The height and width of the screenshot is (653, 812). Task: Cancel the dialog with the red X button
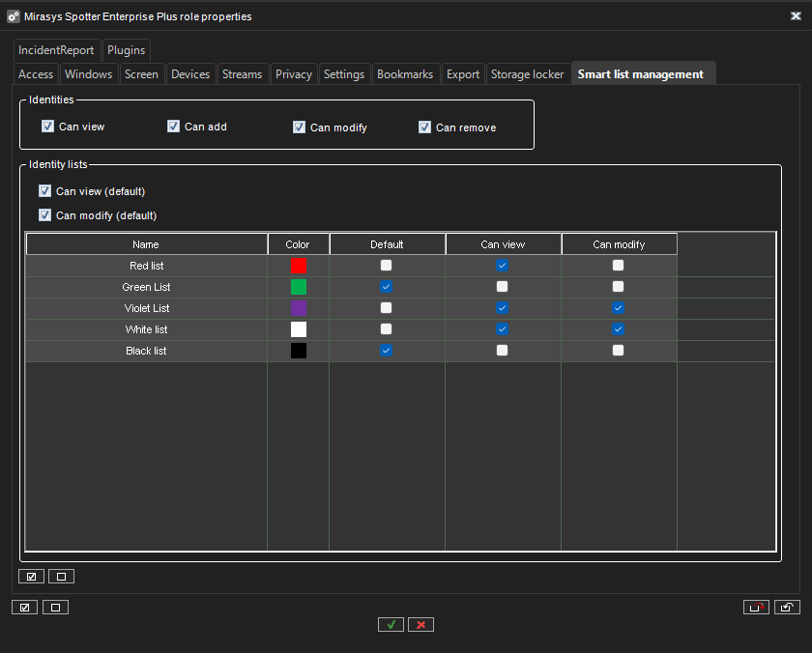pos(420,625)
